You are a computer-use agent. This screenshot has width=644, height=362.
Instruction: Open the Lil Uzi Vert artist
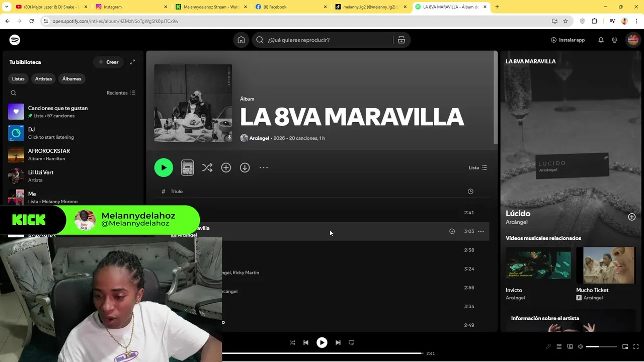click(72, 176)
